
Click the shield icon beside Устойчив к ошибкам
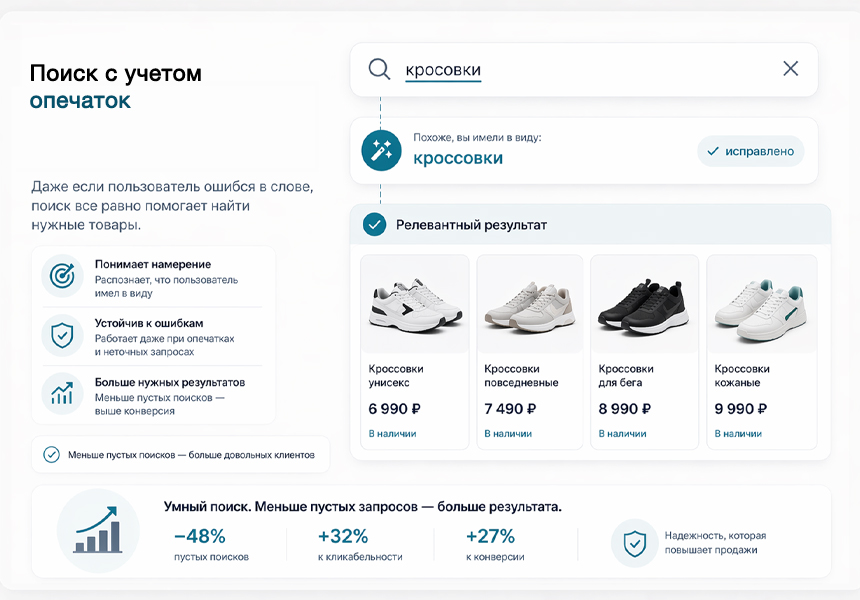(62, 334)
